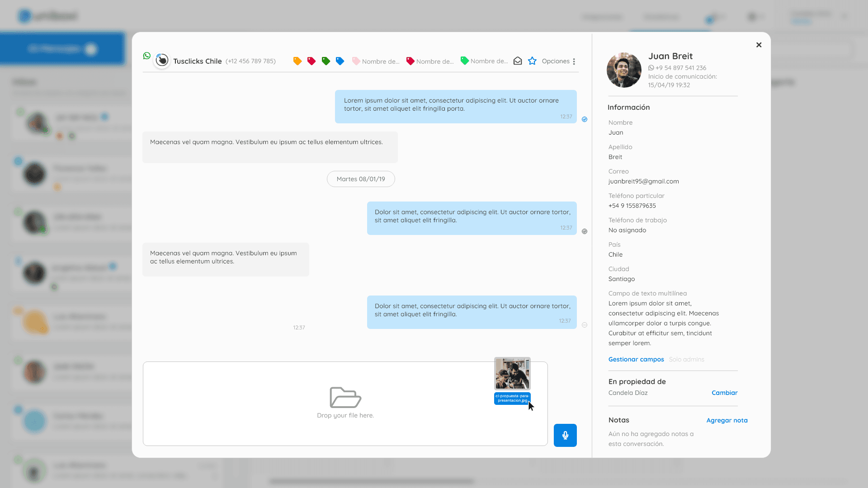Screen dimensions: 868x488
Task: Click the open envelope mark-as-read icon
Action: tap(518, 61)
